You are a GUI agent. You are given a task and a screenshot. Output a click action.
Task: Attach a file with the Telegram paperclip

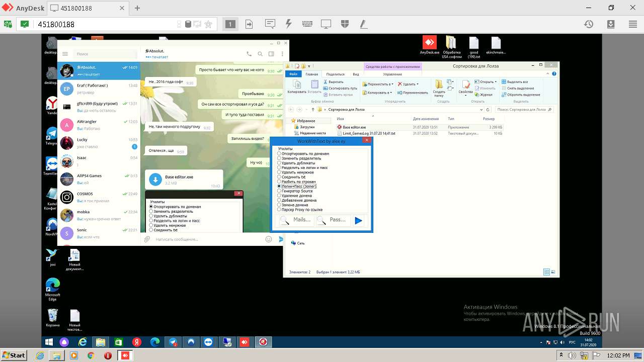point(147,239)
